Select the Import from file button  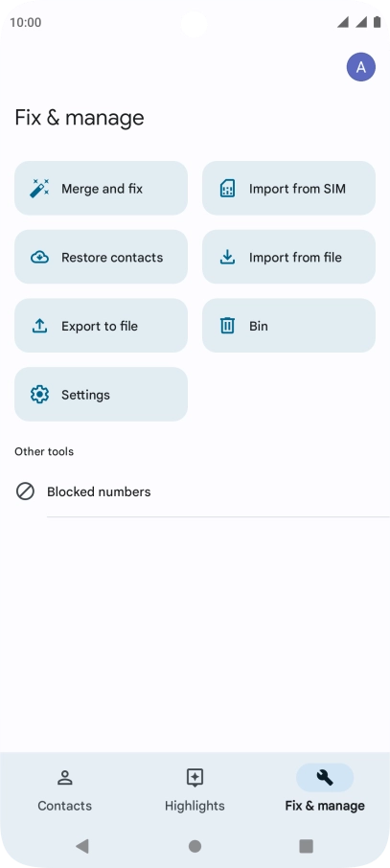pos(288,257)
